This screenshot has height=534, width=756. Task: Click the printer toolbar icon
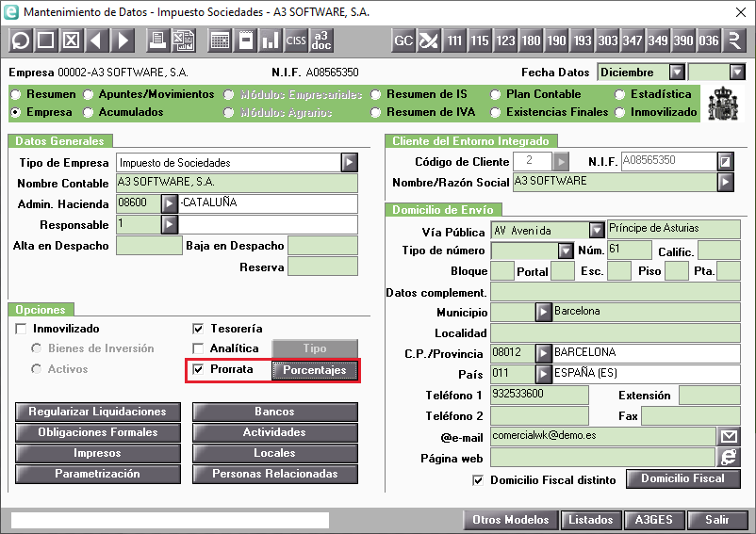coord(157,40)
